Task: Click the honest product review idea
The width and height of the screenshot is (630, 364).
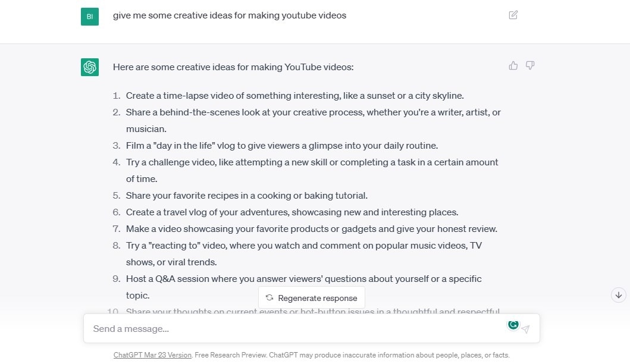Action: 311,229
